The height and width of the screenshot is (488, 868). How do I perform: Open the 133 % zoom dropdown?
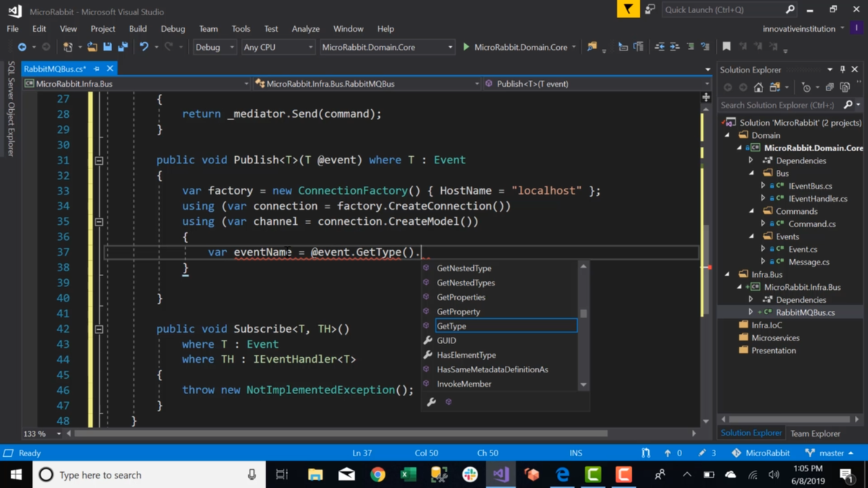tap(42, 434)
